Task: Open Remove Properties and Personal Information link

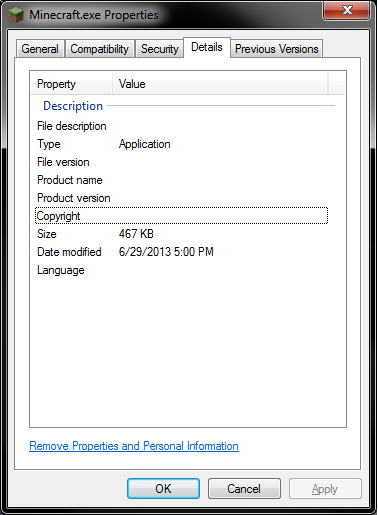Action: pos(134,446)
